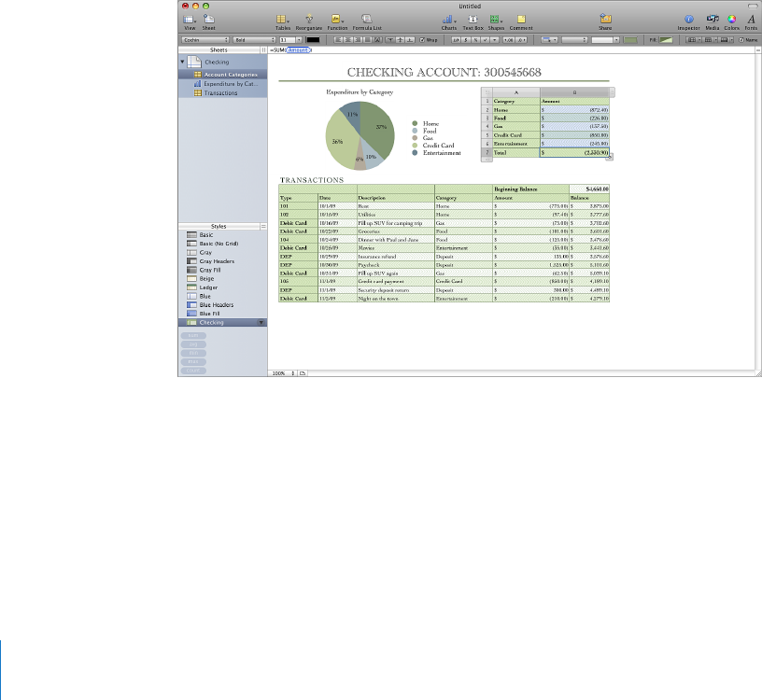Insert a Text Box
The height and width of the screenshot is (700, 762).
[473, 21]
